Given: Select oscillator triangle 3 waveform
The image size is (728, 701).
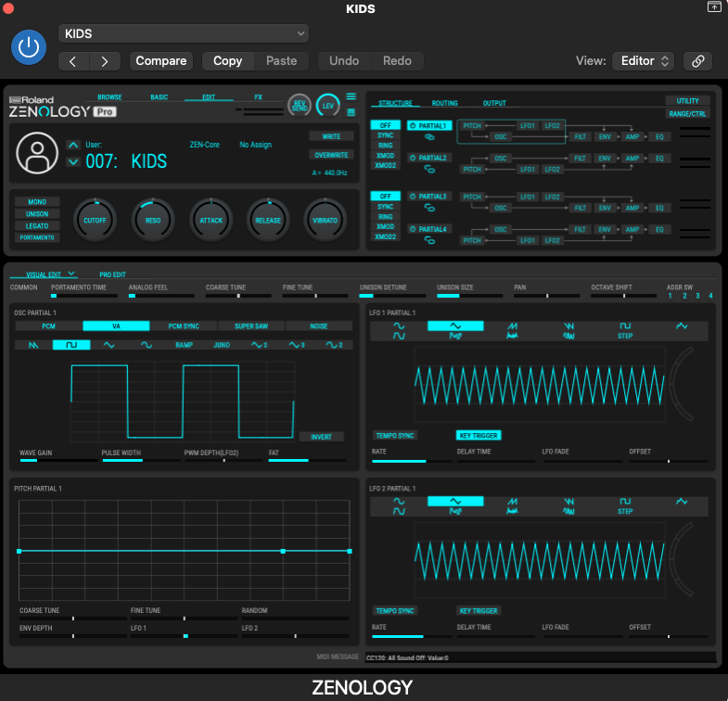Looking at the screenshot, I should [297, 345].
